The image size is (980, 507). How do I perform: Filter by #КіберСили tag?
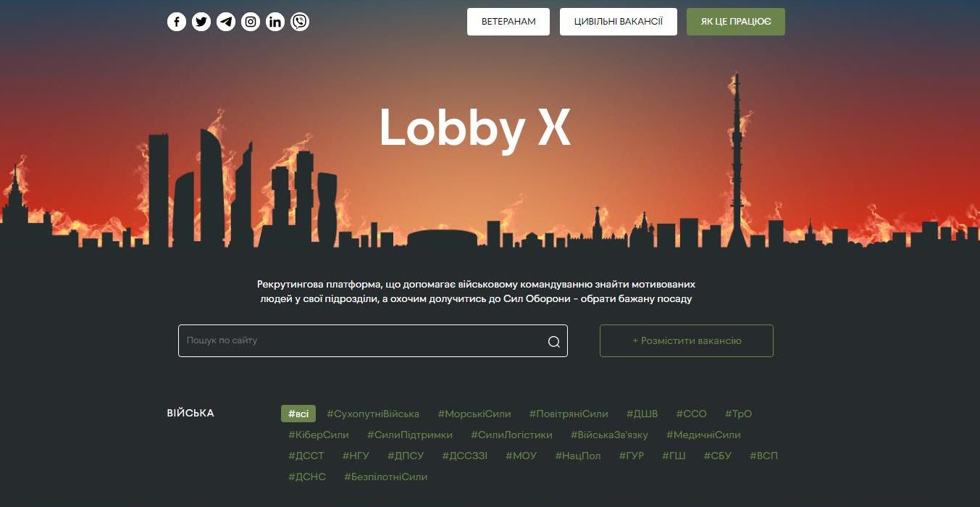[319, 435]
